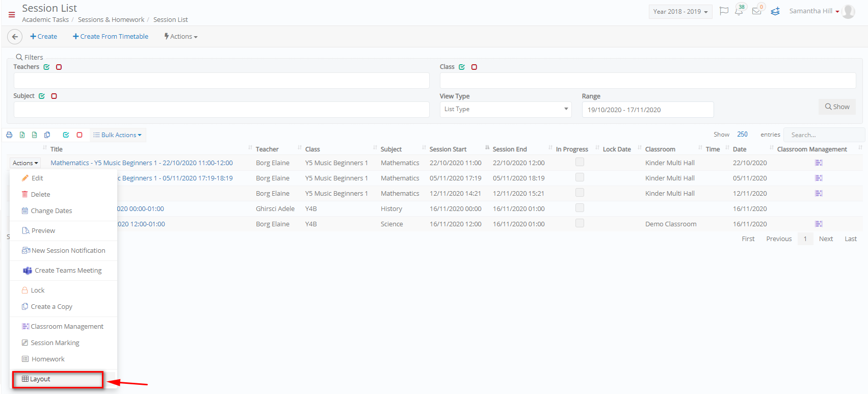Open classroom management icon for 05/11/2020 row
Viewport: 868px width, 394px height.
tap(819, 178)
